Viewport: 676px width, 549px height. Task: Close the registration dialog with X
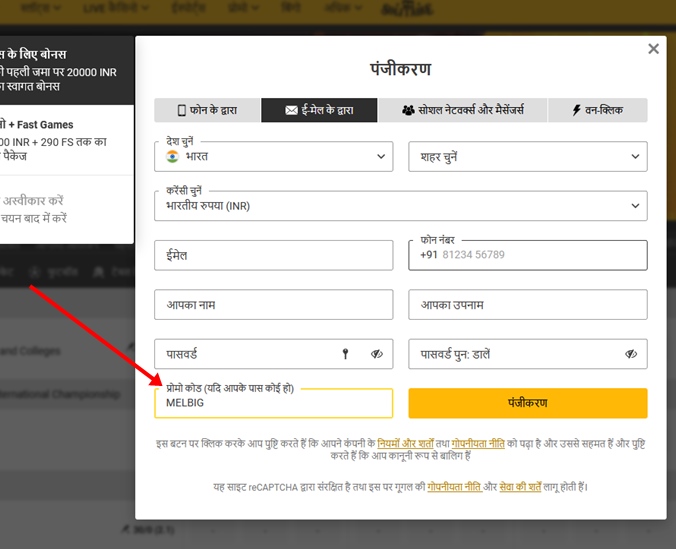[x=653, y=49]
